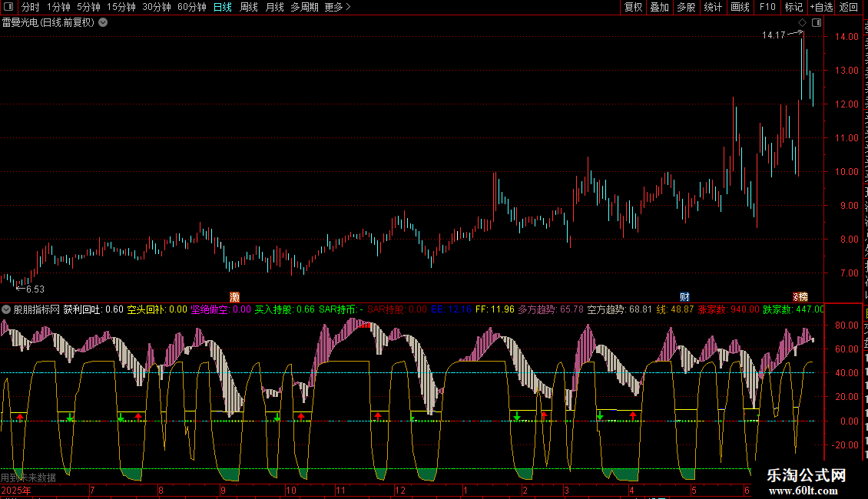
Task: Click the -20.00 indicator axis label
Action: pyautogui.click(x=845, y=444)
